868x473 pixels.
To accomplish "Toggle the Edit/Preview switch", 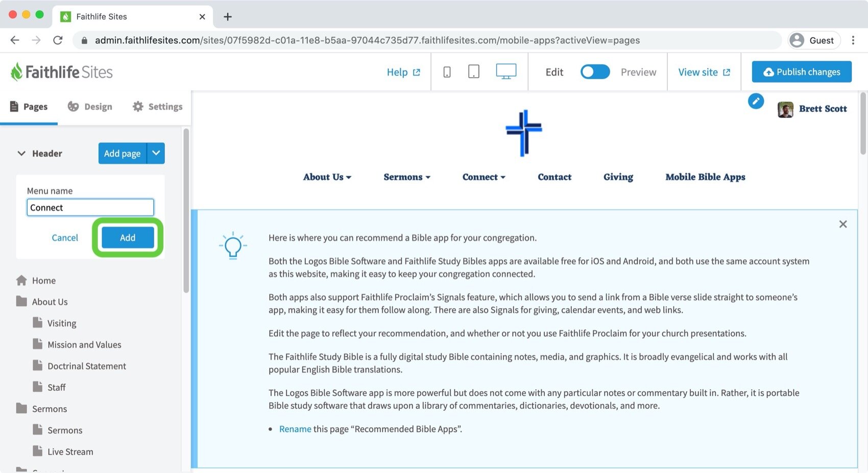I will pyautogui.click(x=595, y=72).
